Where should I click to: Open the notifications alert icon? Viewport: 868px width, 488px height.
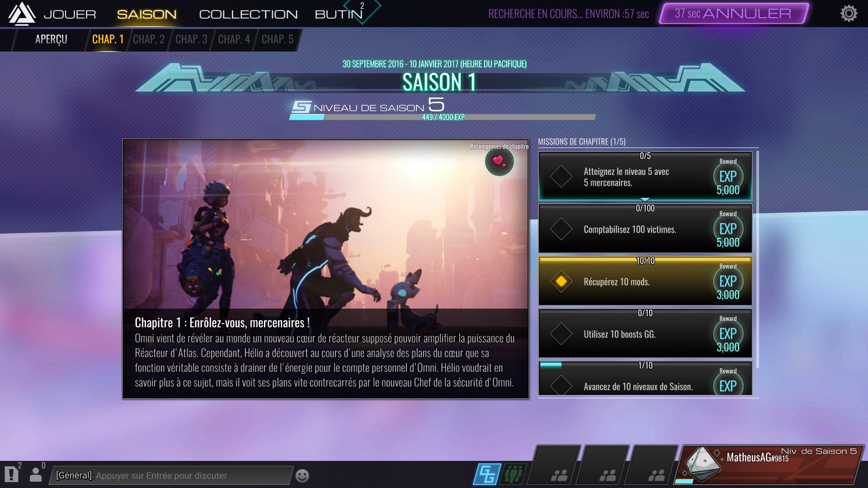point(11,474)
